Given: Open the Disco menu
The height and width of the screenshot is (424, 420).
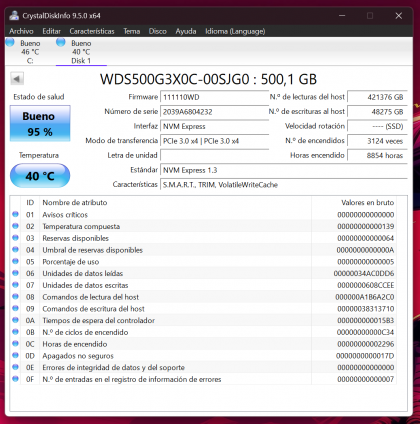Looking at the screenshot, I should [158, 31].
